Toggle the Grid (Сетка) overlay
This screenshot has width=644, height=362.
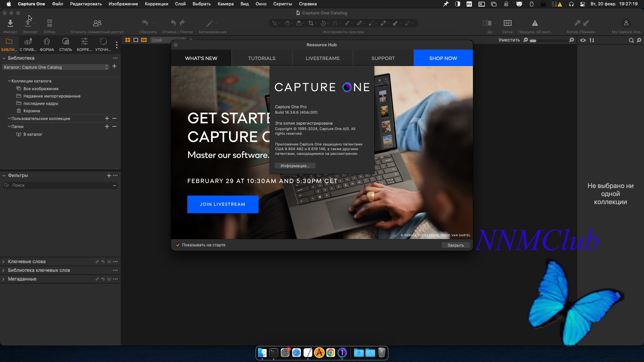click(507, 23)
